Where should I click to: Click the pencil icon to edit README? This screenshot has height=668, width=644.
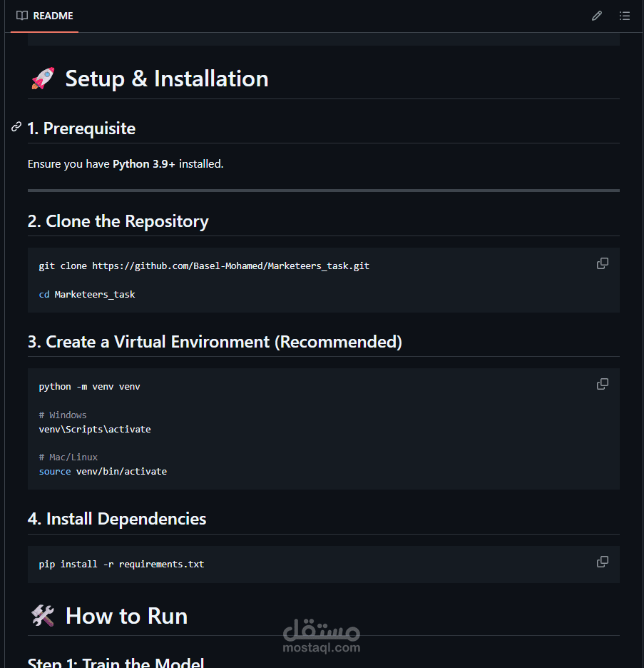(597, 16)
